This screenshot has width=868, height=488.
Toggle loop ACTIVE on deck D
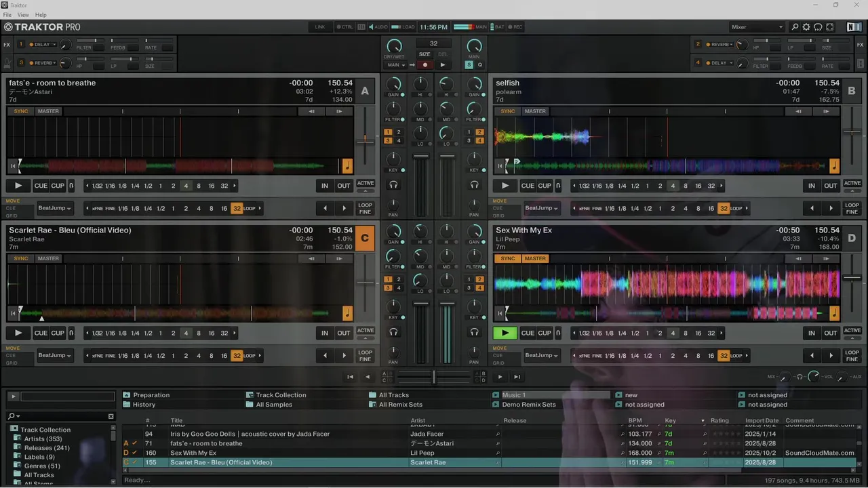(852, 331)
